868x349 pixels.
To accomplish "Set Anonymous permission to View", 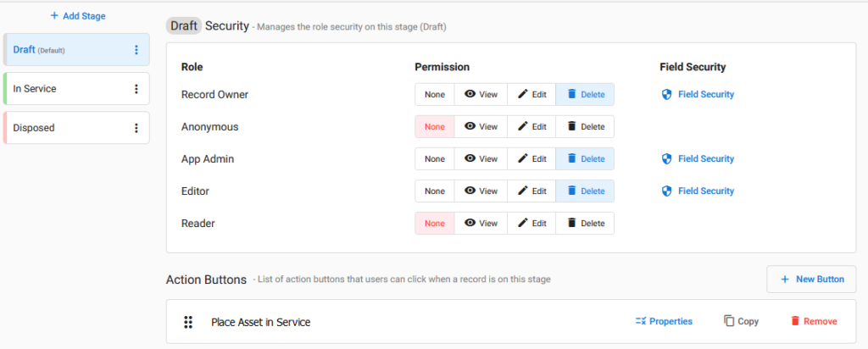I will coord(481,127).
